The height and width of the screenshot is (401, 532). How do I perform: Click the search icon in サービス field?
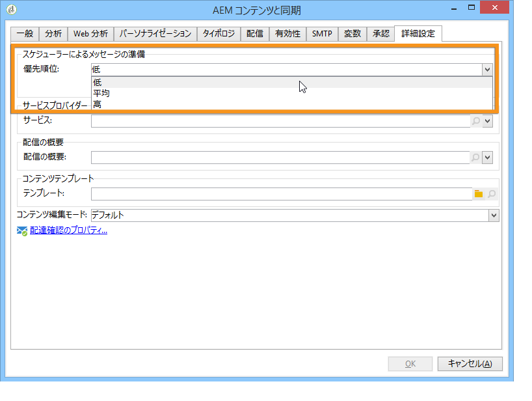tap(476, 121)
